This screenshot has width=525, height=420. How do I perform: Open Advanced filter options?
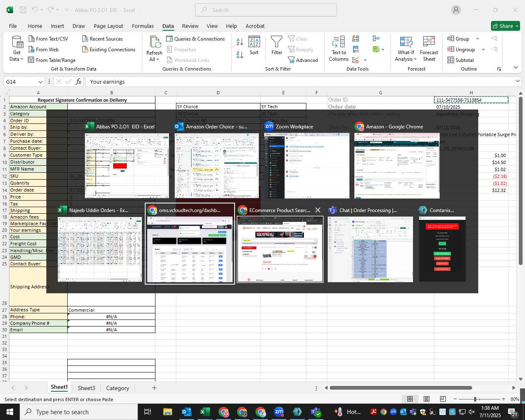click(303, 60)
